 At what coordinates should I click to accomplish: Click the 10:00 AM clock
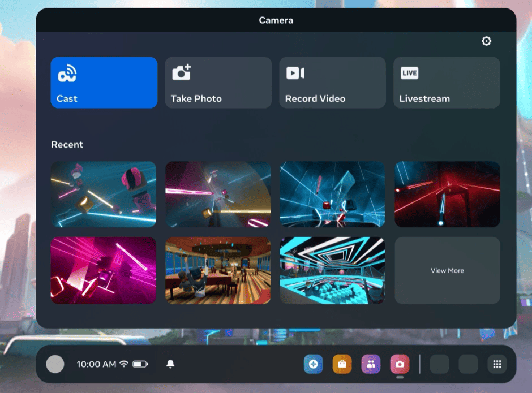[x=96, y=364]
